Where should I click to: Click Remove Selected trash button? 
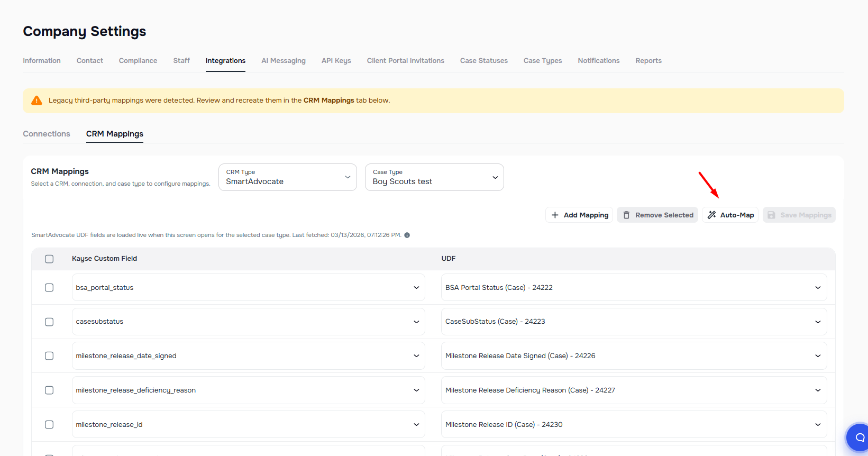point(657,215)
